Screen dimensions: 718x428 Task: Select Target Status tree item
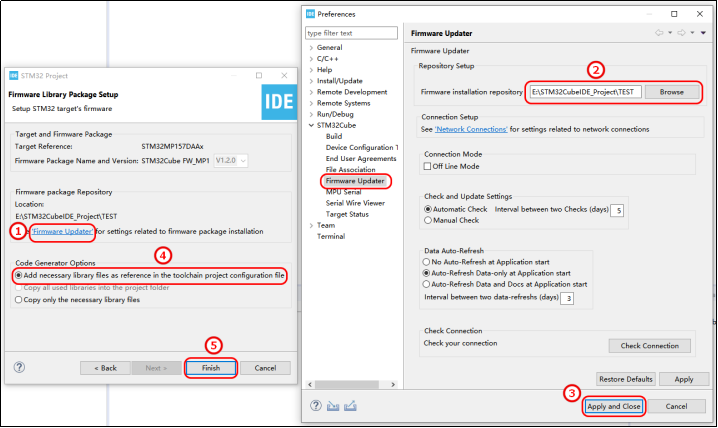tap(347, 214)
